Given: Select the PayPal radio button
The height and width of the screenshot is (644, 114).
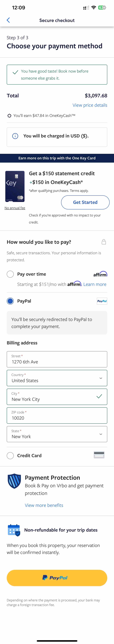Looking at the screenshot, I should click(x=10, y=301).
